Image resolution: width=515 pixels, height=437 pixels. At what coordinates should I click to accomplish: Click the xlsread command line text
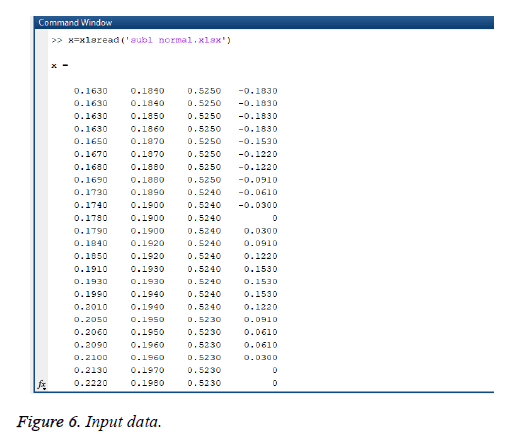tap(141, 40)
